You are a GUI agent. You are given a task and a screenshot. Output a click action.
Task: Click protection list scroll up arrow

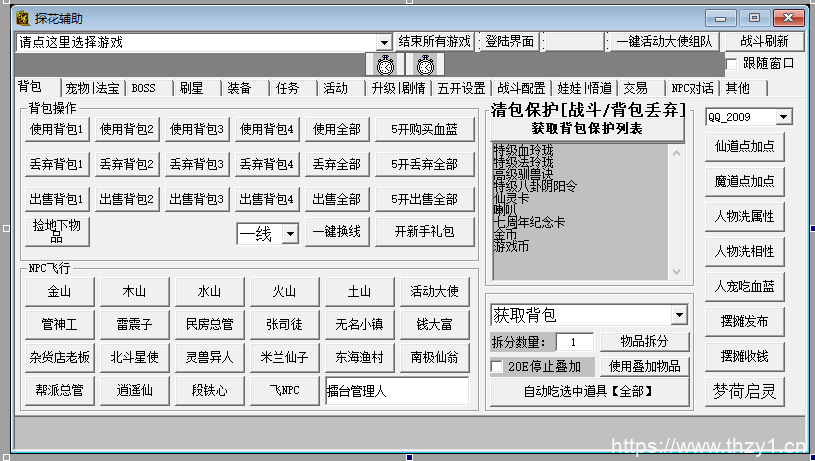tap(676, 153)
